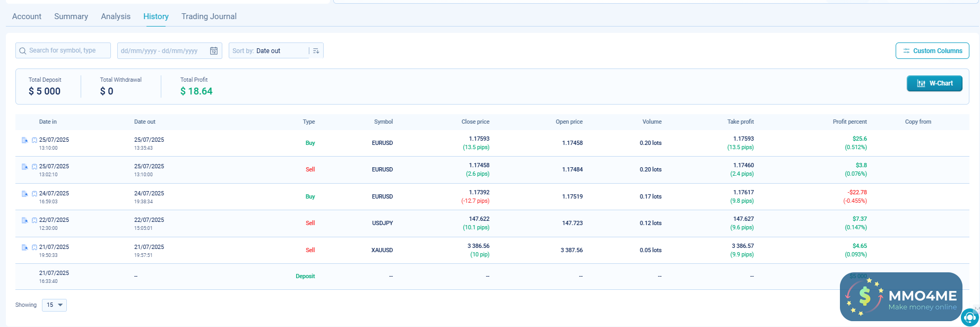The image size is (980, 327).
Task: Open trade details icon for 24/07/2025 EURUSD Buy
Action: click(24, 194)
